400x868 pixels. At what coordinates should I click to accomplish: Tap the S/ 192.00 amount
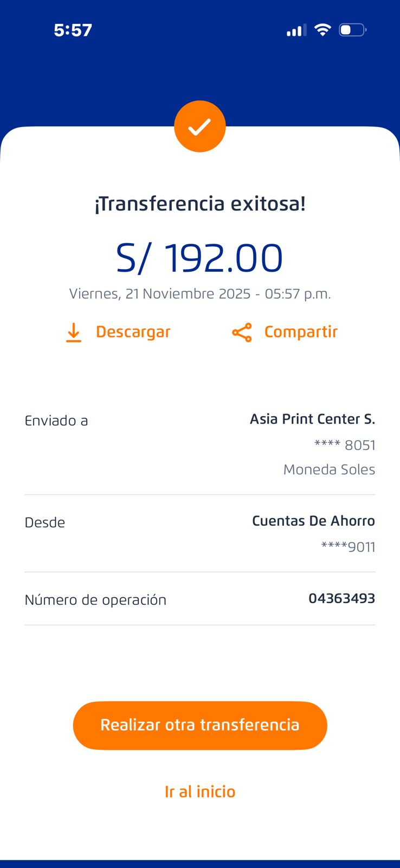coord(199,258)
